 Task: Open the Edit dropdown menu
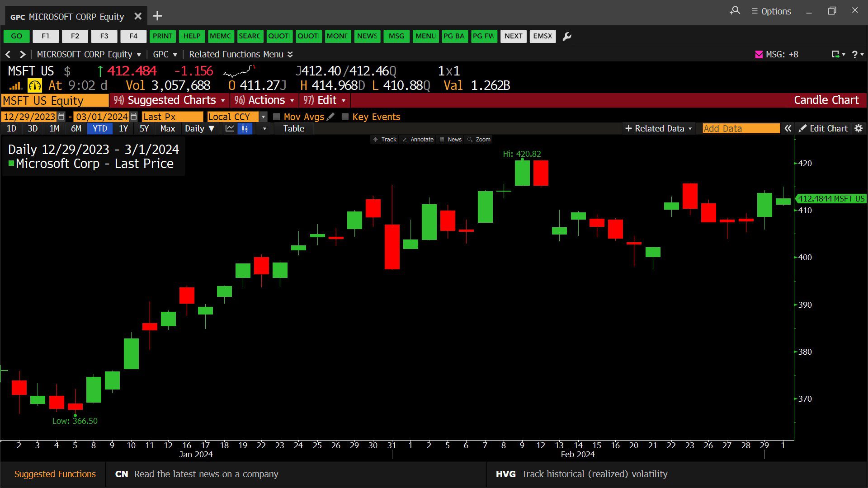click(325, 100)
